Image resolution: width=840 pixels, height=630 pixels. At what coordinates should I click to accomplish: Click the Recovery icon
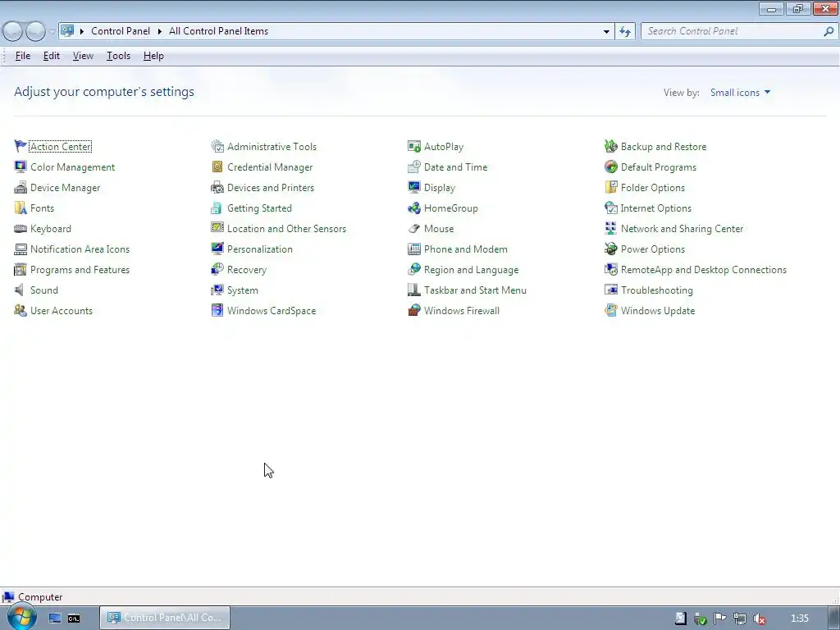pyautogui.click(x=217, y=269)
